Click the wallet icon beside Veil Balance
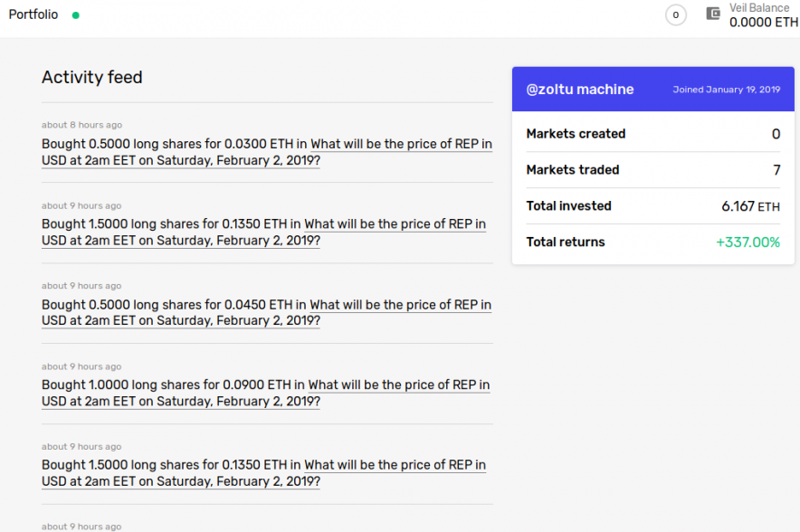The height and width of the screenshot is (532, 800). 713,14
